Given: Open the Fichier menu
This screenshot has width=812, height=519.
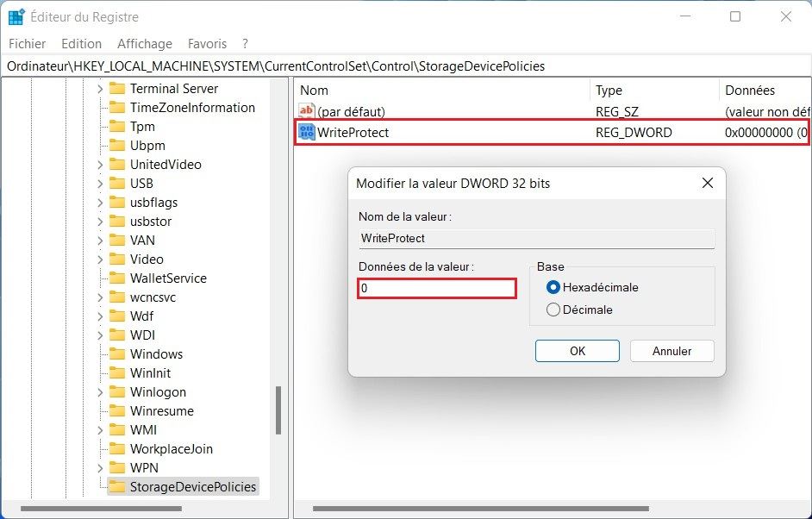Looking at the screenshot, I should pos(27,43).
